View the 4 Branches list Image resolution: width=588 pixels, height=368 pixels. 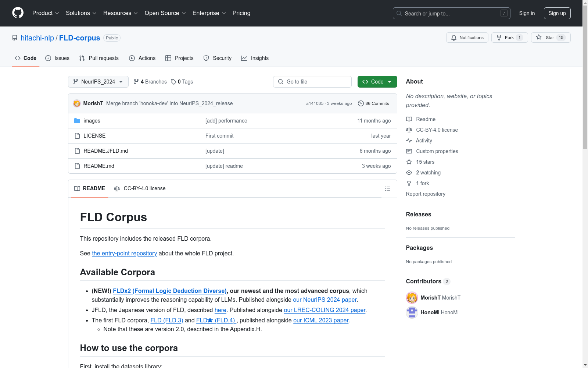coord(150,82)
